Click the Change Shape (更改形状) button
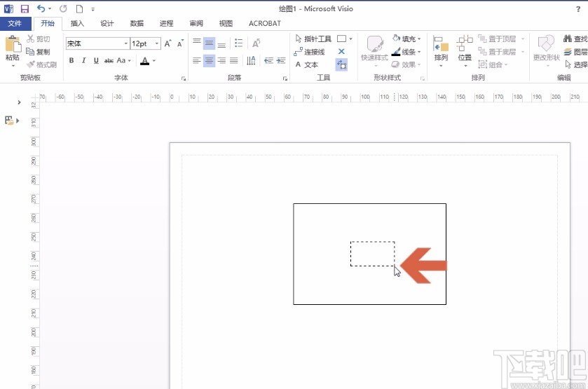Viewport: 588px width, 389px height. 547,51
